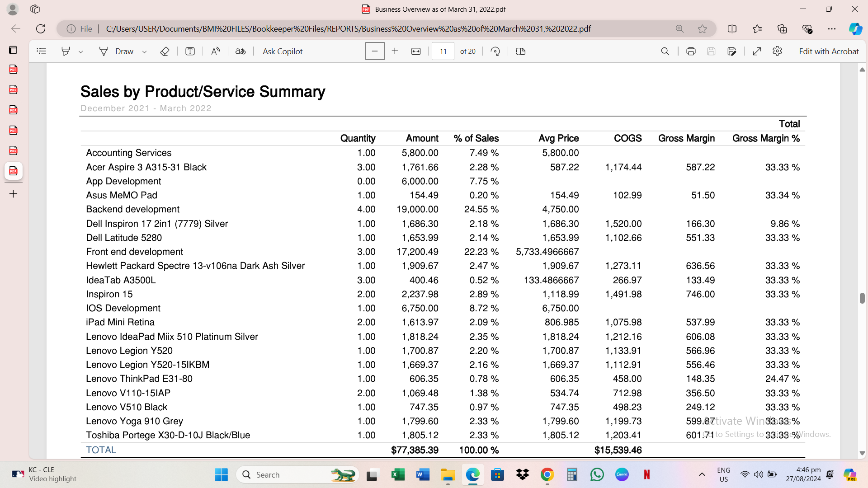This screenshot has height=488, width=868.
Task: Open workspaces tab actions
Action: 35,9
